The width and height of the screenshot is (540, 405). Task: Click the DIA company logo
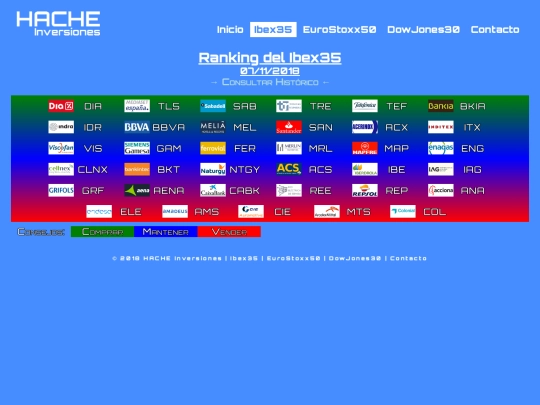61,106
